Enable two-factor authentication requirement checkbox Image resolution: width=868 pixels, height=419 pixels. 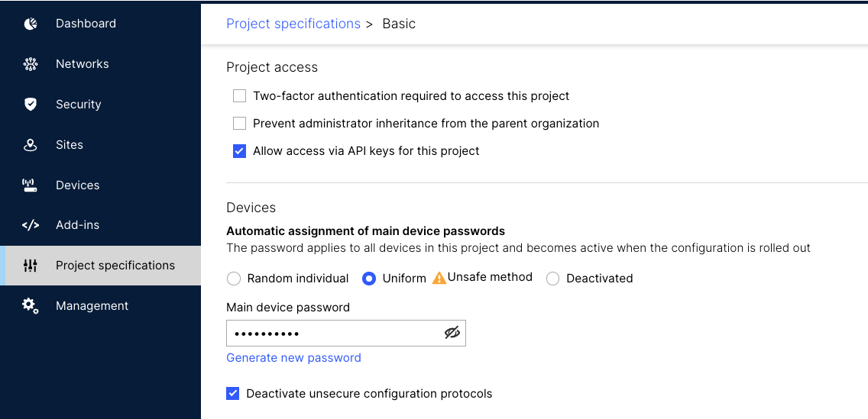point(240,96)
